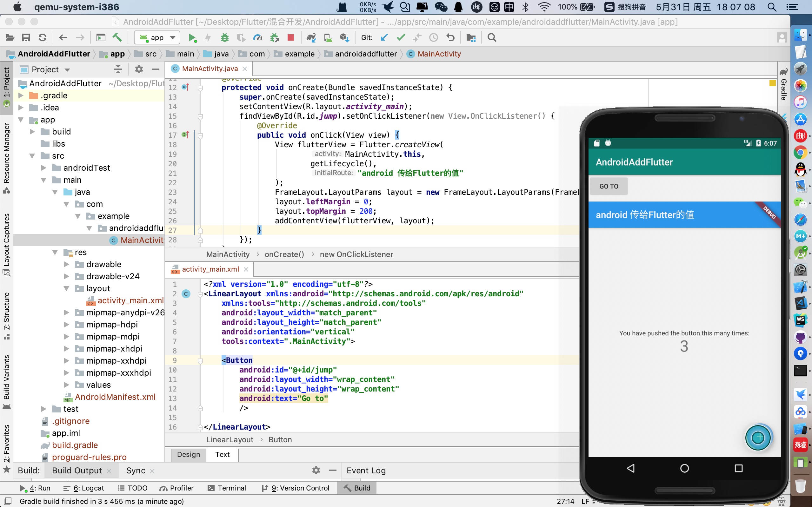Click the Git update project arrow
This screenshot has width=812, height=507.
coord(384,37)
